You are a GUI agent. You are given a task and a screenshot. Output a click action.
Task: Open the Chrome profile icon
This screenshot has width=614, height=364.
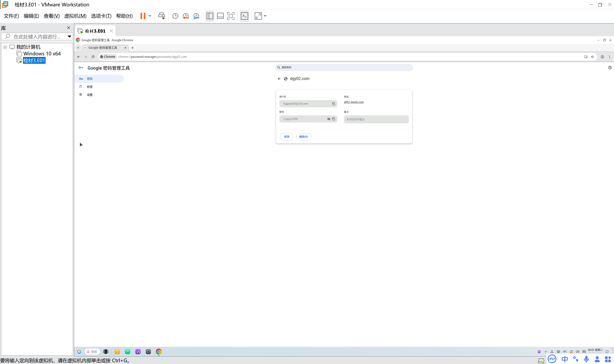point(602,57)
